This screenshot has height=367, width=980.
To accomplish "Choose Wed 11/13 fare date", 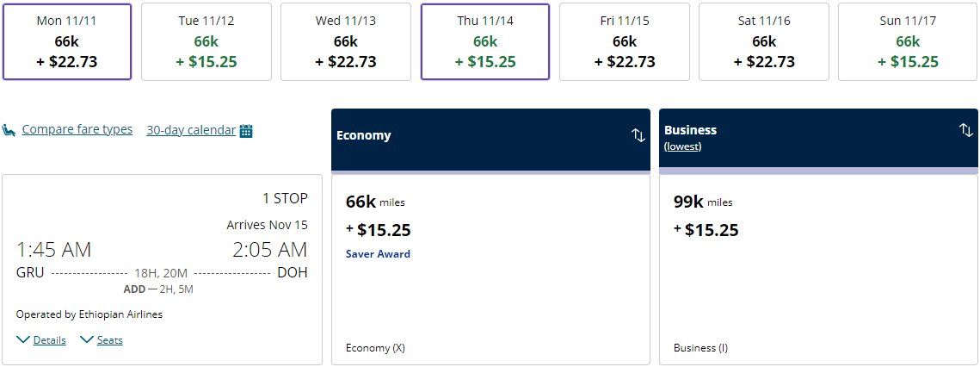I will point(346,42).
